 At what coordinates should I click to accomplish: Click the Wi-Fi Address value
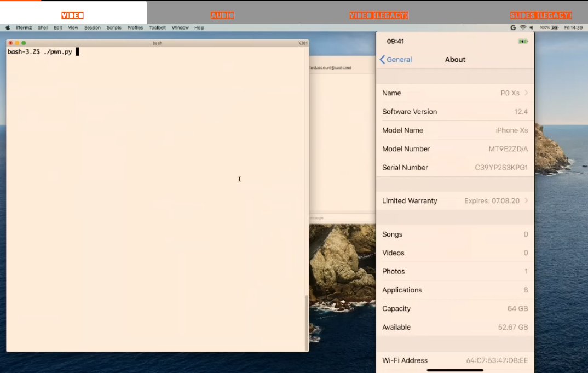tap(497, 360)
